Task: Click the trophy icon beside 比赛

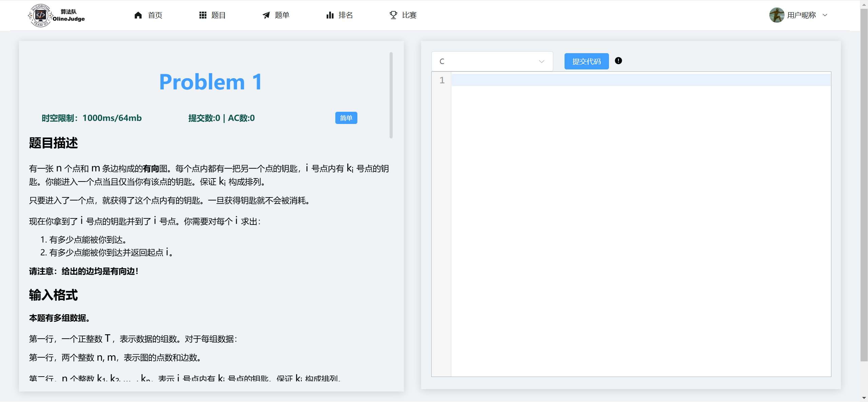Action: [393, 15]
